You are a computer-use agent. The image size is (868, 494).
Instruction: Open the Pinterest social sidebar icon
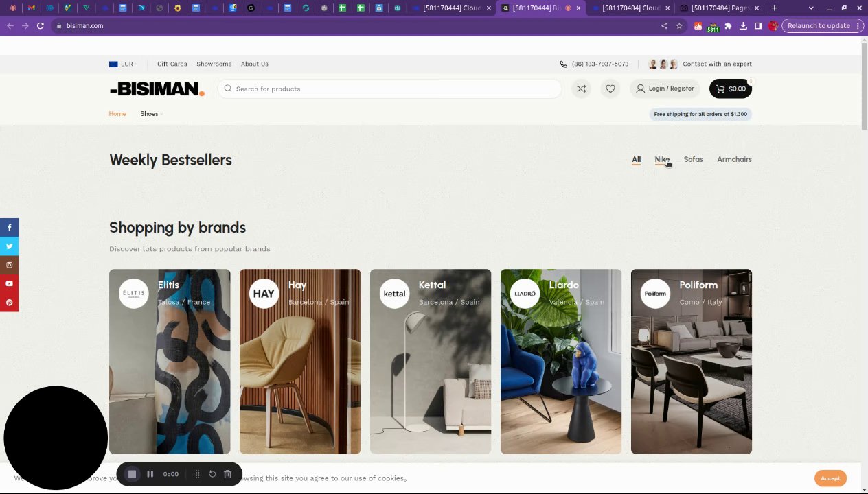(x=9, y=303)
